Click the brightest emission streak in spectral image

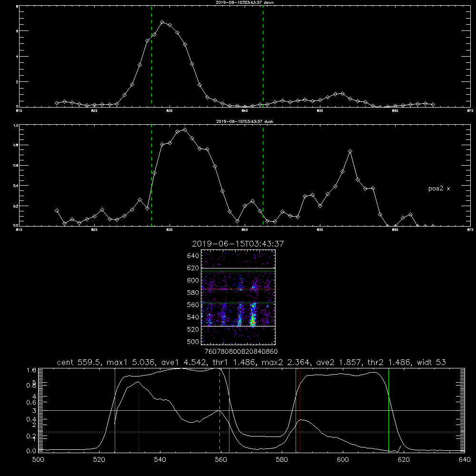tap(253, 316)
